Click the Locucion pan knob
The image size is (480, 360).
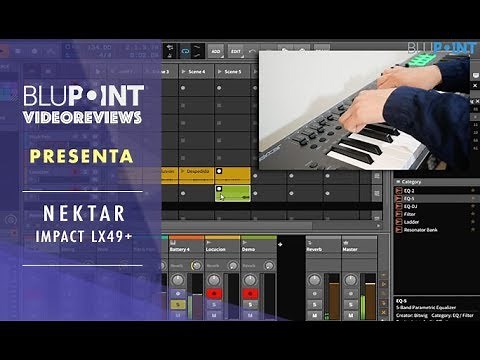[x=214, y=280]
